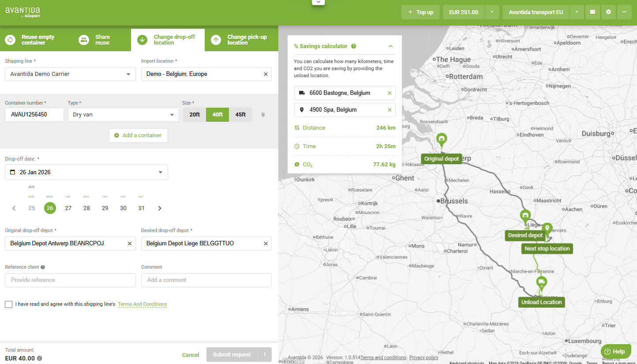
Task: Click the Reference client help icon
Action: click(43, 267)
